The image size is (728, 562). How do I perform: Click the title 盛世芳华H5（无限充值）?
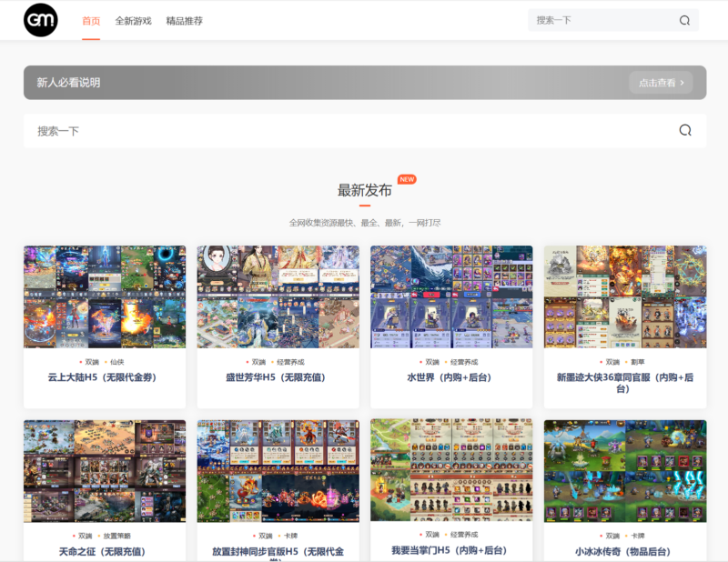[x=276, y=377]
